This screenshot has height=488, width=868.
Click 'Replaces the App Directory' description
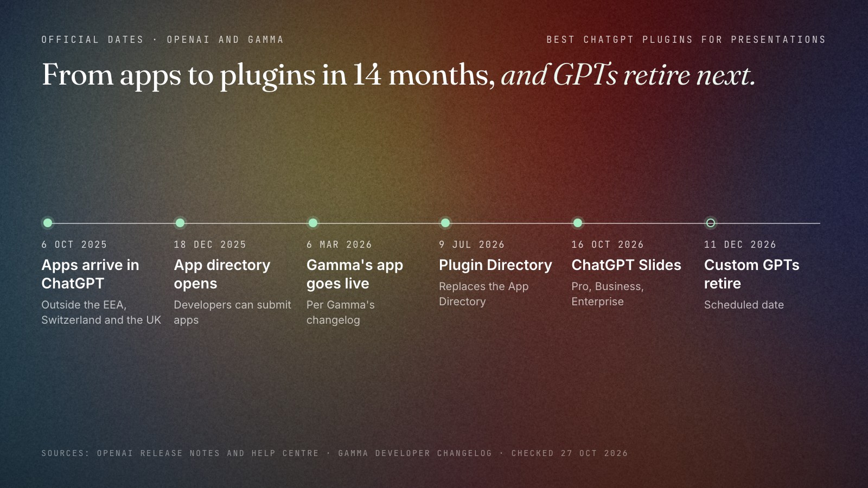coord(484,294)
